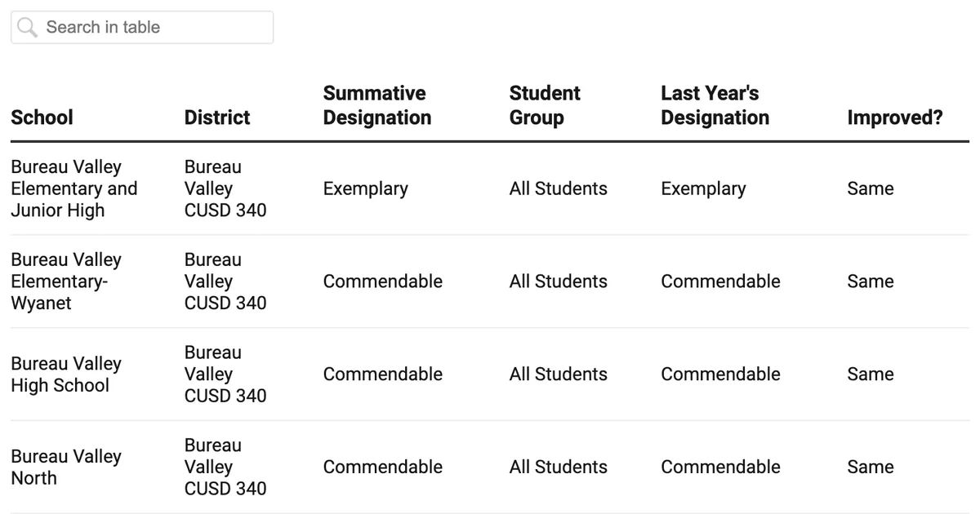Image resolution: width=980 pixels, height=514 pixels.
Task: Click the Exemplary designation in the first row
Action: (365, 188)
